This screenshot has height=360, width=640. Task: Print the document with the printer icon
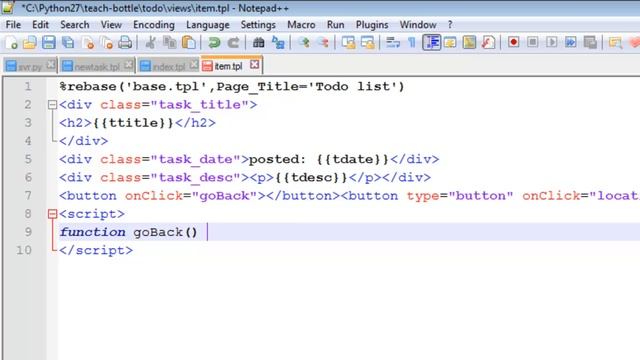[125, 42]
